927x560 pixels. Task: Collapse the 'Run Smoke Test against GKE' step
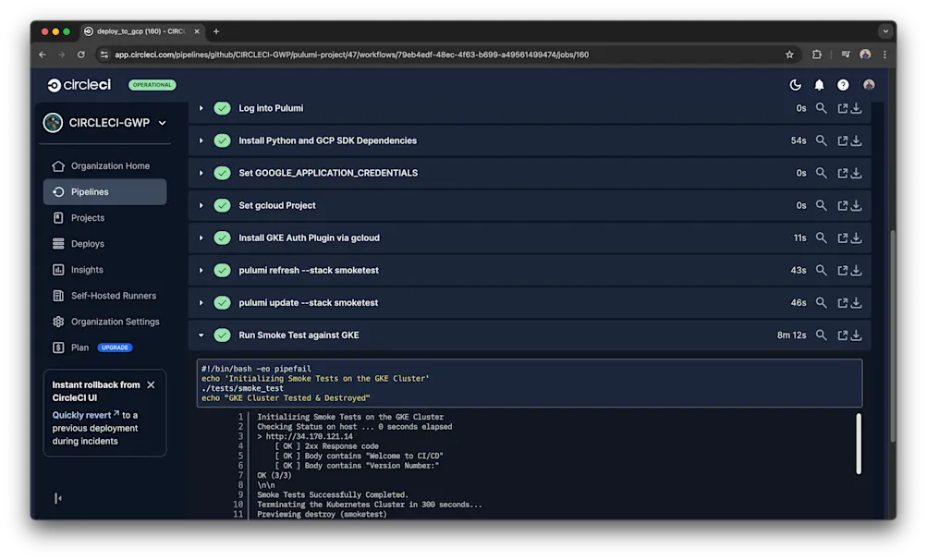[x=201, y=335]
